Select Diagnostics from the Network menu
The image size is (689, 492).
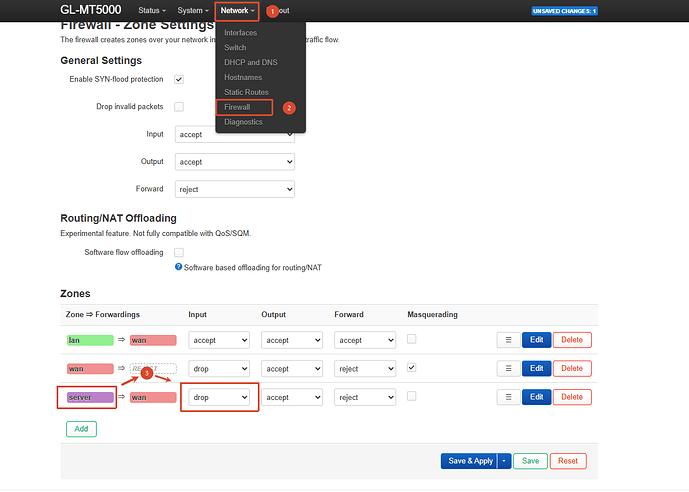243,122
